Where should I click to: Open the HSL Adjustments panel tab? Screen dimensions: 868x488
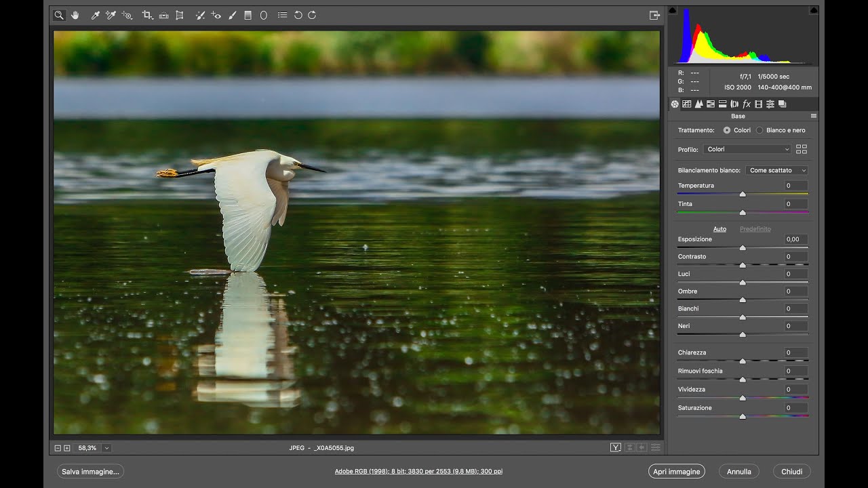coord(711,104)
